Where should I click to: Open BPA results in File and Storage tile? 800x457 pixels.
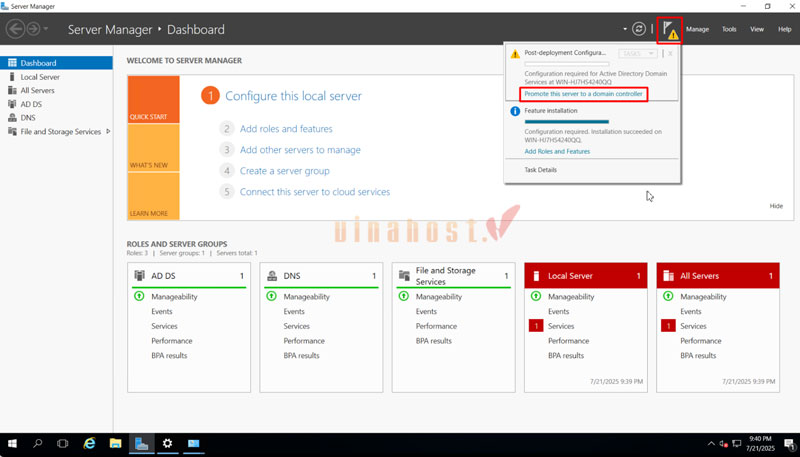coord(434,341)
